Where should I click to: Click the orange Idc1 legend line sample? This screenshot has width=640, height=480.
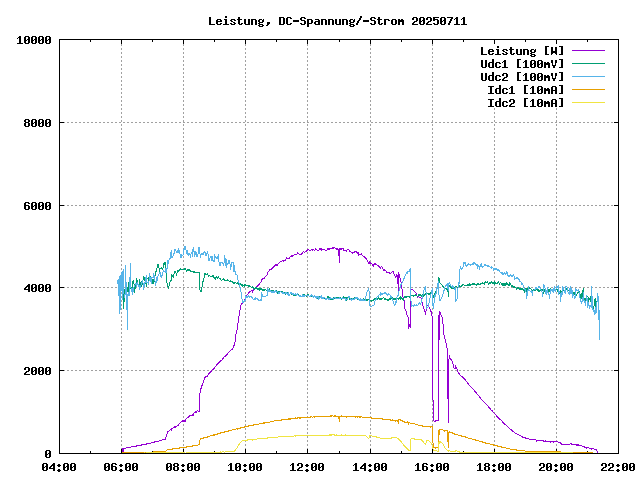click(x=589, y=89)
